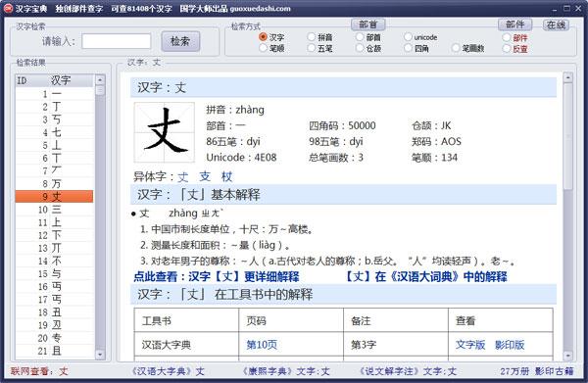
Task: Open 《汉语大字典》丈 status bar link
Action: [x=168, y=371]
